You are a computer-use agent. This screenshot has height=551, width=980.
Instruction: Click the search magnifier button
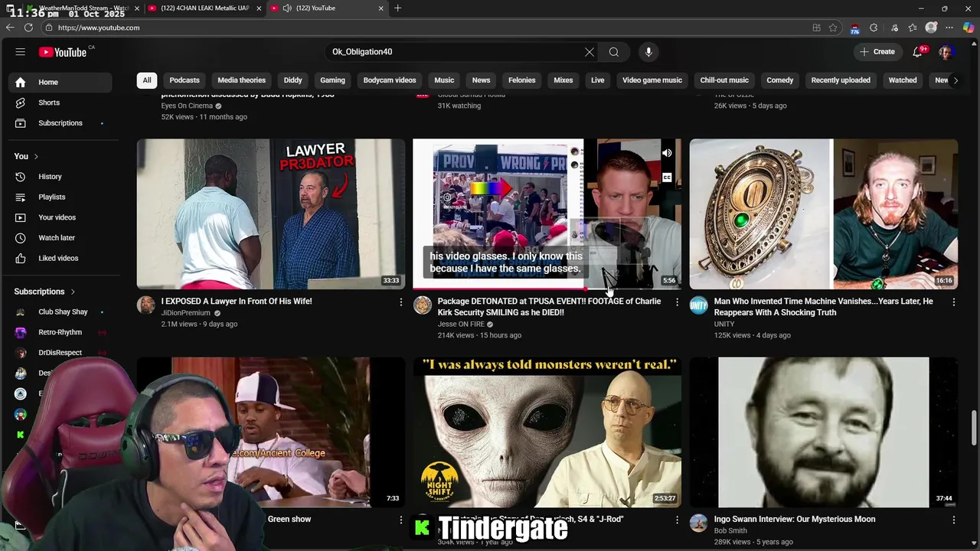point(614,52)
